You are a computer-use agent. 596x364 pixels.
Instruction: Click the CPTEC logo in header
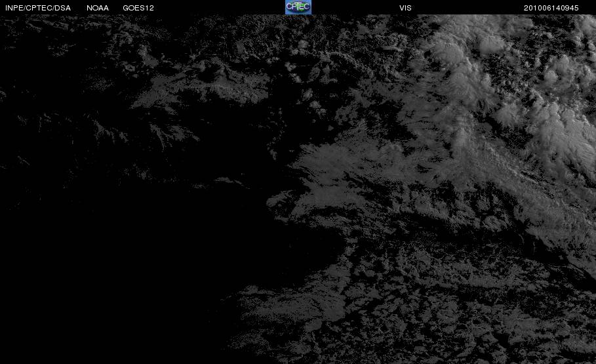[298, 7]
